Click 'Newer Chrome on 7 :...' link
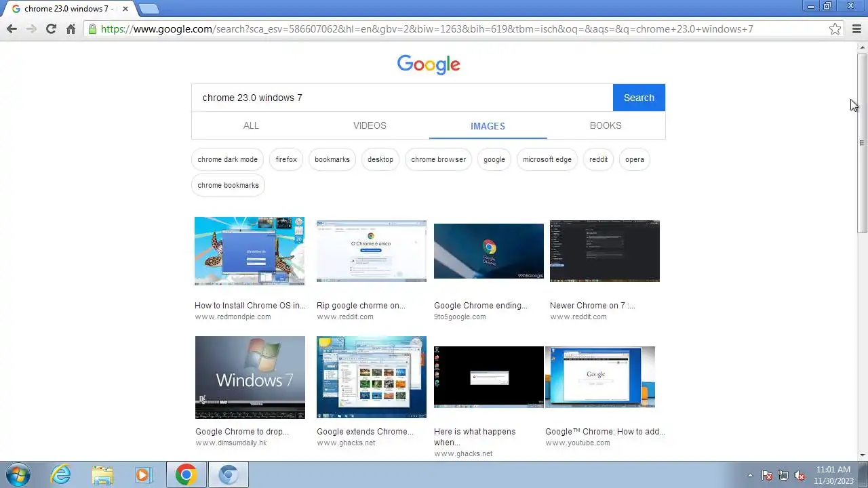 pyautogui.click(x=593, y=306)
